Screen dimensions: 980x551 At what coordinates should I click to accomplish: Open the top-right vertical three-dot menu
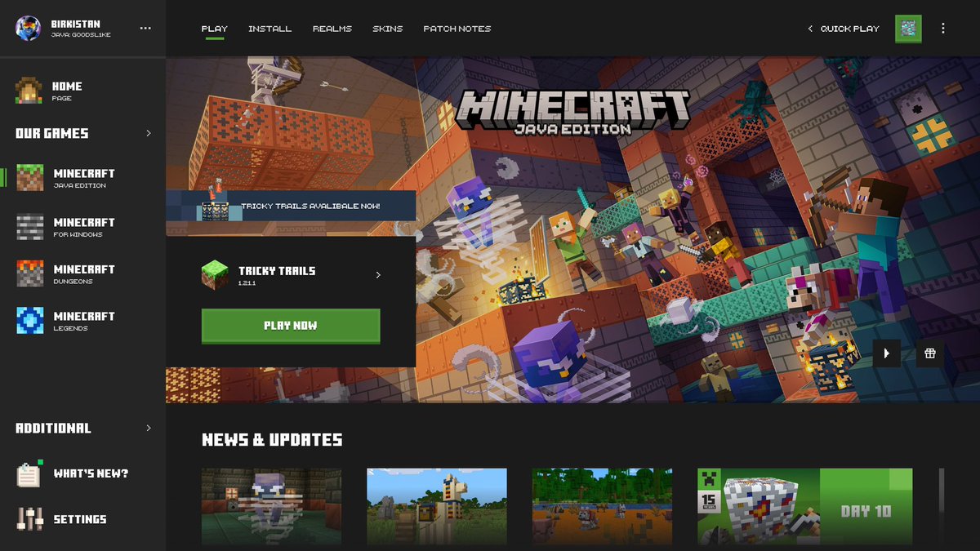[943, 29]
